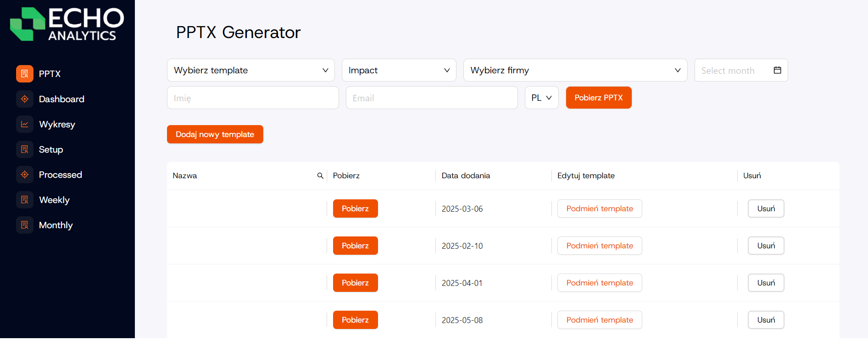Open the Impact dropdown
This screenshot has width=868, height=340.
pos(399,70)
